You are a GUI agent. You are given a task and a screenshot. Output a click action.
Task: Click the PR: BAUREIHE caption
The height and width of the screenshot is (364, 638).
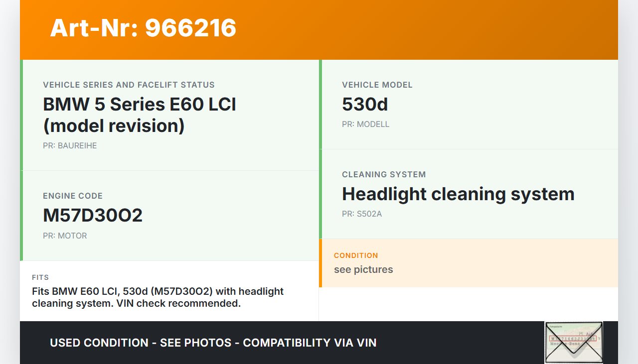coord(70,146)
